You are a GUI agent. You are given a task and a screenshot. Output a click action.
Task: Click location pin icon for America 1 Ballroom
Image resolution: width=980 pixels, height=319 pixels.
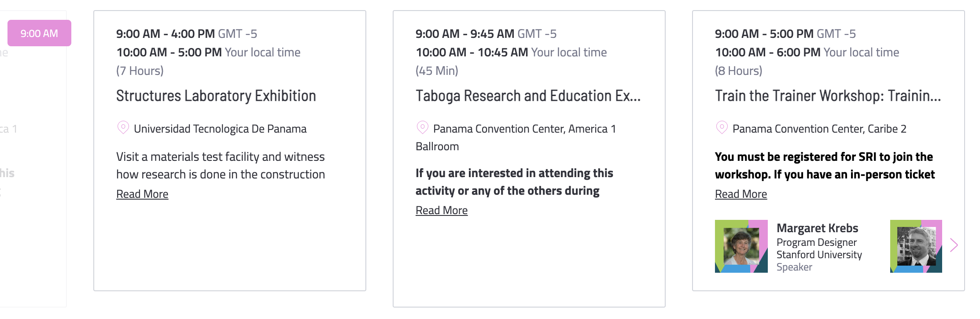(422, 128)
